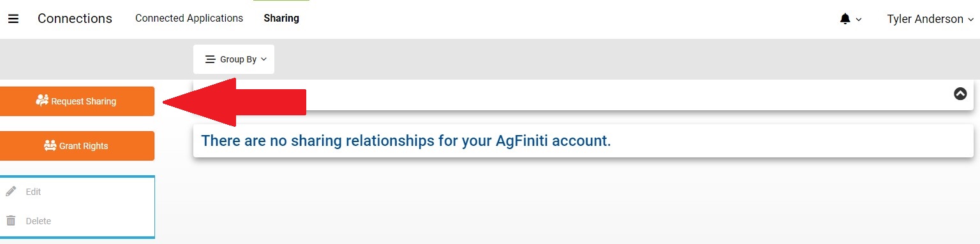Viewport: 980px width, 244px height.
Task: Click the Grant Rights button
Action: 77,146
